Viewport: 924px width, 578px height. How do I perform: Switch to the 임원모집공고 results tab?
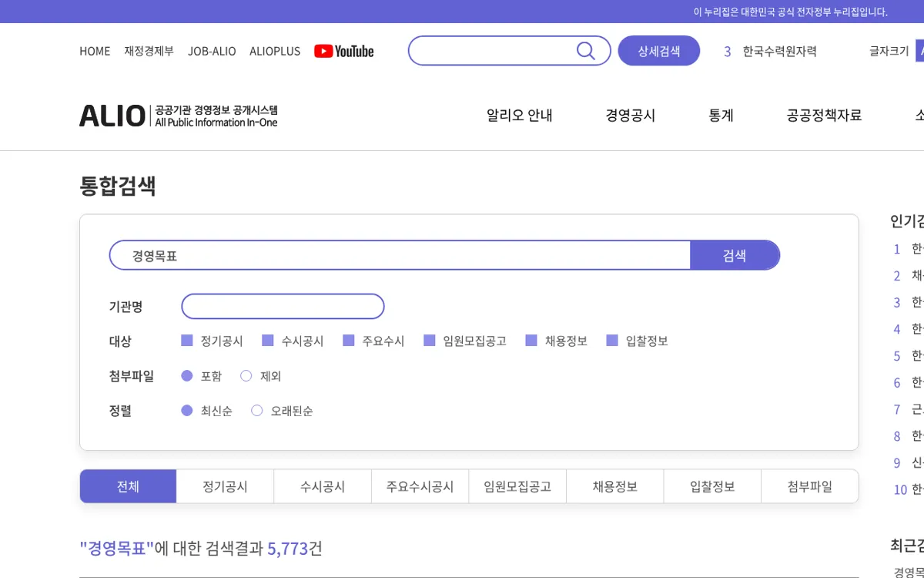point(517,486)
